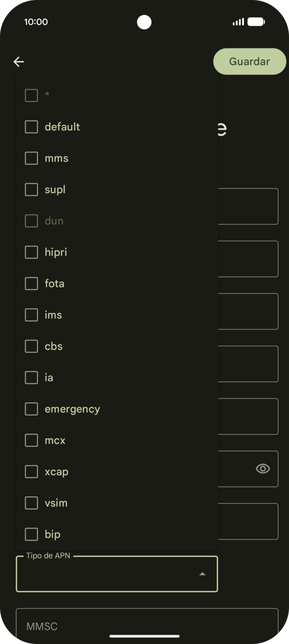Toggle password visibility eye icon
Screen dimensions: 289x644
(x=263, y=469)
